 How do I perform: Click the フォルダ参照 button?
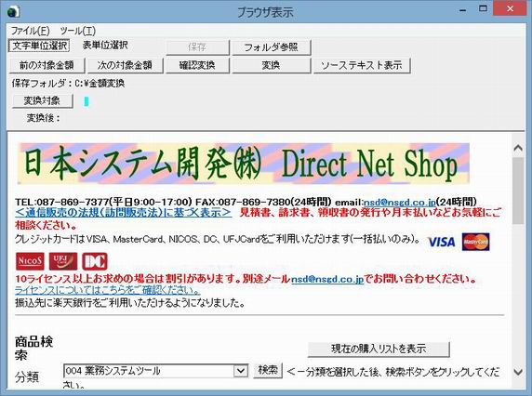[271, 47]
